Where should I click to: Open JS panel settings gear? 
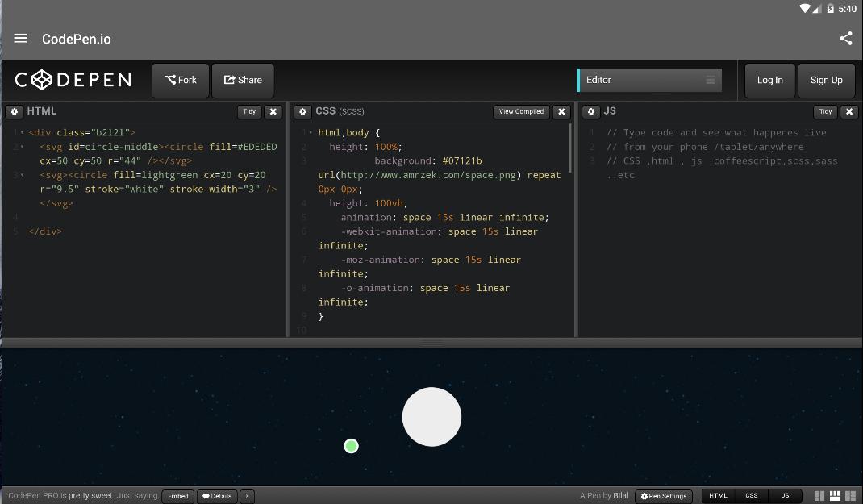590,112
